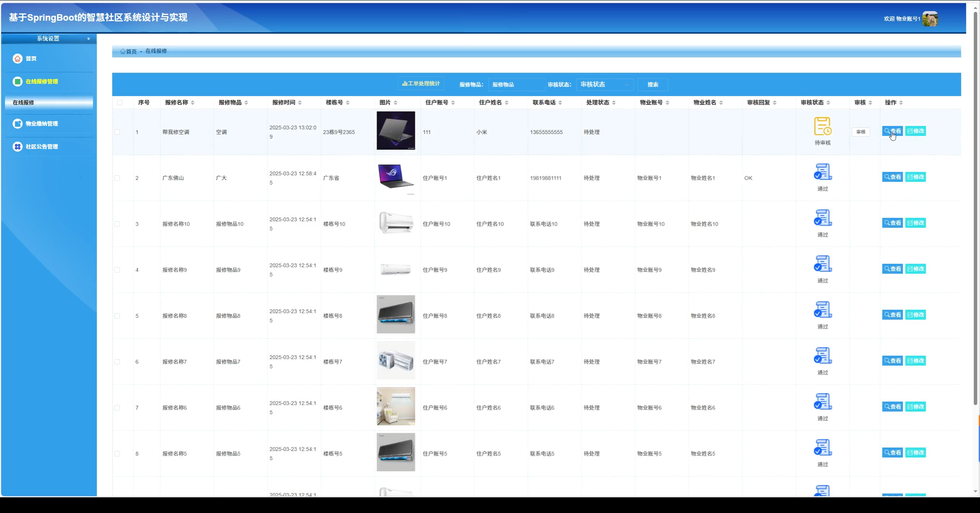The height and width of the screenshot is (513, 980).
Task: Check the checkbox for row 3
Action: click(x=117, y=224)
